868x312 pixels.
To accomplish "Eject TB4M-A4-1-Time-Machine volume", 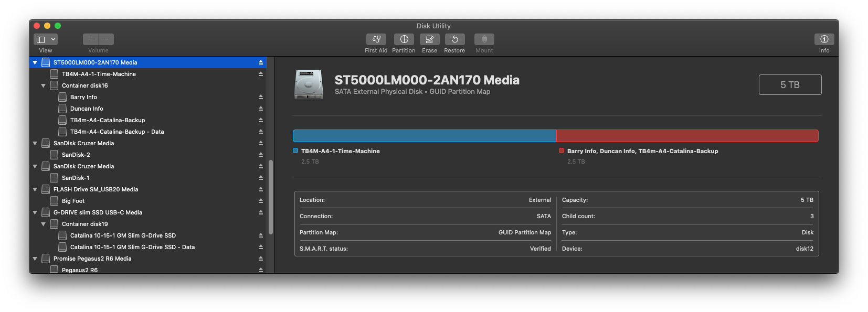I will point(260,74).
